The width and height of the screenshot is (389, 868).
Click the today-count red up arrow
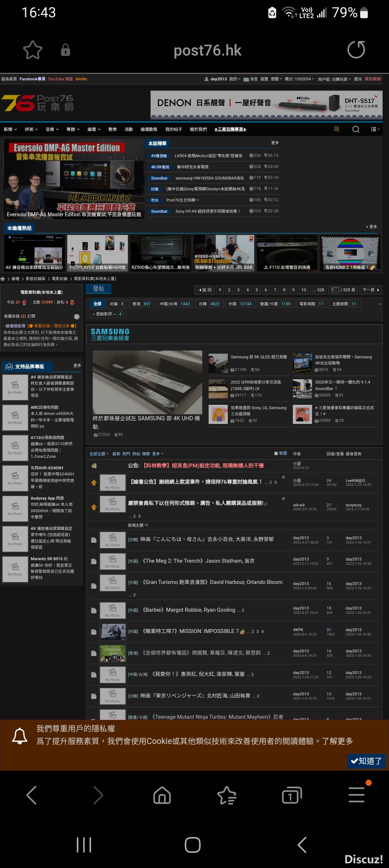pos(24,302)
